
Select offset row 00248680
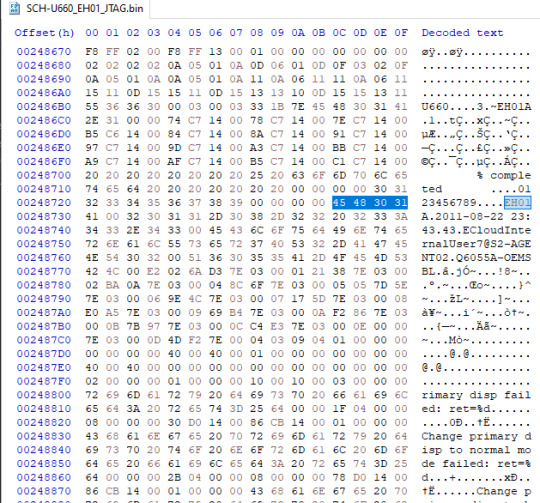[44, 65]
